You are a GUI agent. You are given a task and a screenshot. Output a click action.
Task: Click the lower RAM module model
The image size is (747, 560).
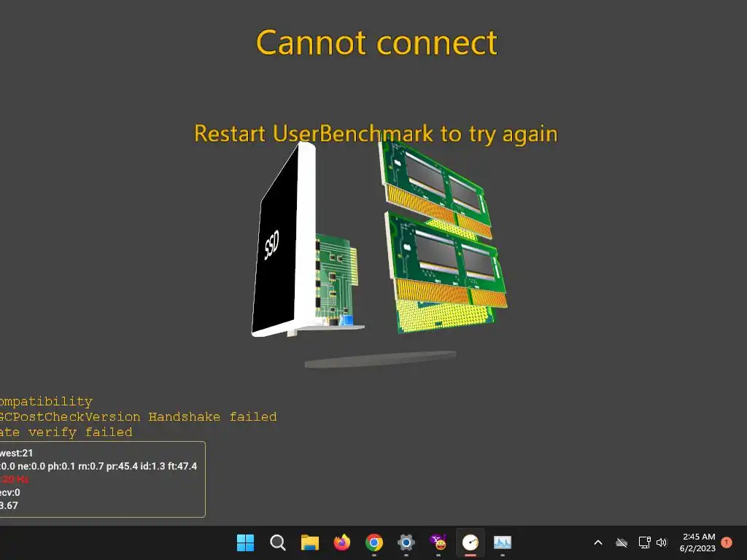tap(446, 258)
